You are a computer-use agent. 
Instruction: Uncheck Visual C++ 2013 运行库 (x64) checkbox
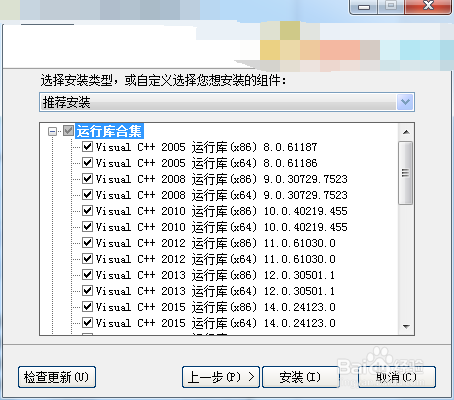pos(87,291)
